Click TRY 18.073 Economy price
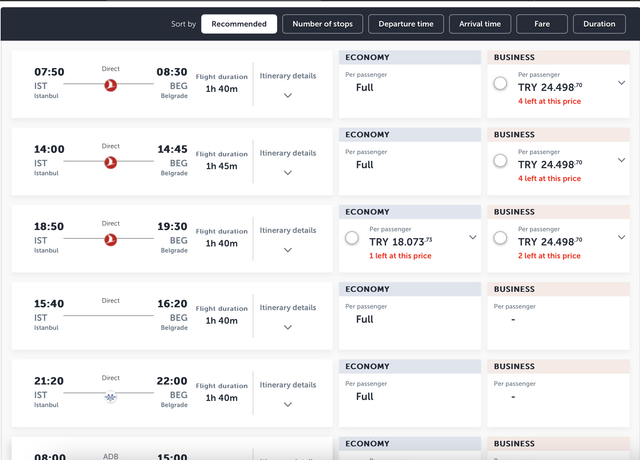Viewport: 640px width, 460px height. coord(401,242)
